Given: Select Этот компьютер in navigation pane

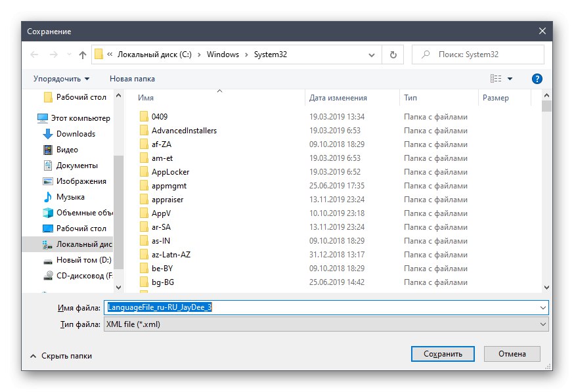Looking at the screenshot, I should (74, 118).
